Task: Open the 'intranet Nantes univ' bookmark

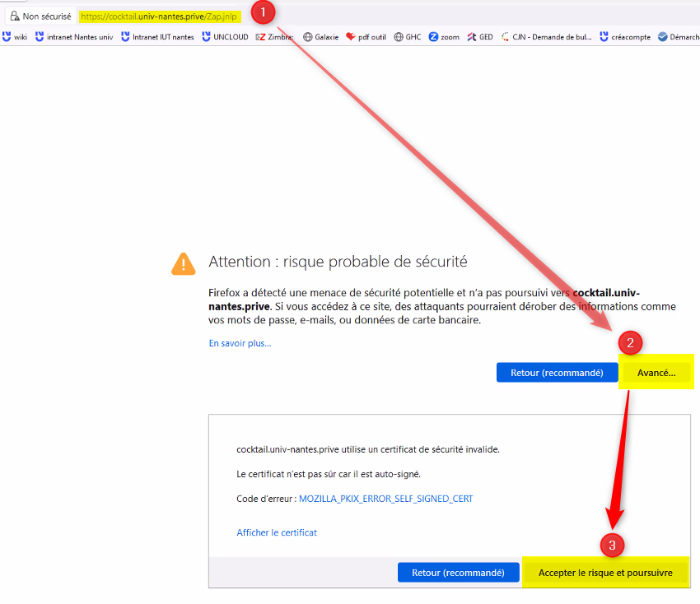Action: click(74, 36)
